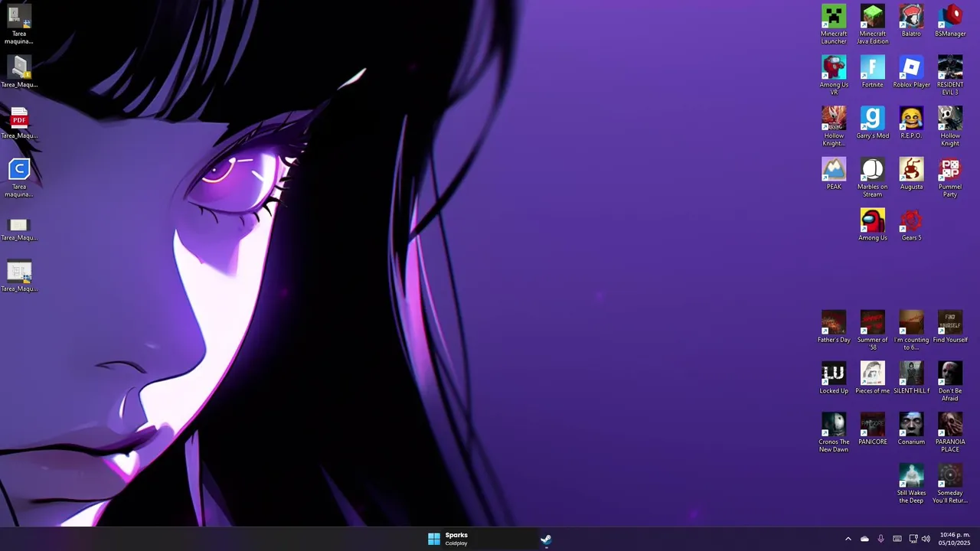980x551 pixels.
Task: Select the Augusta desktop icon
Action: (x=911, y=174)
